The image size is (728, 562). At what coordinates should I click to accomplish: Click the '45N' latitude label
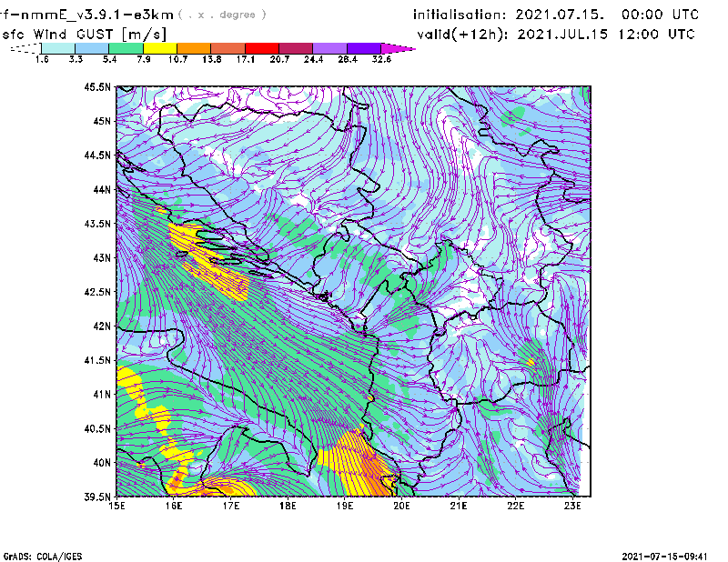(x=102, y=121)
